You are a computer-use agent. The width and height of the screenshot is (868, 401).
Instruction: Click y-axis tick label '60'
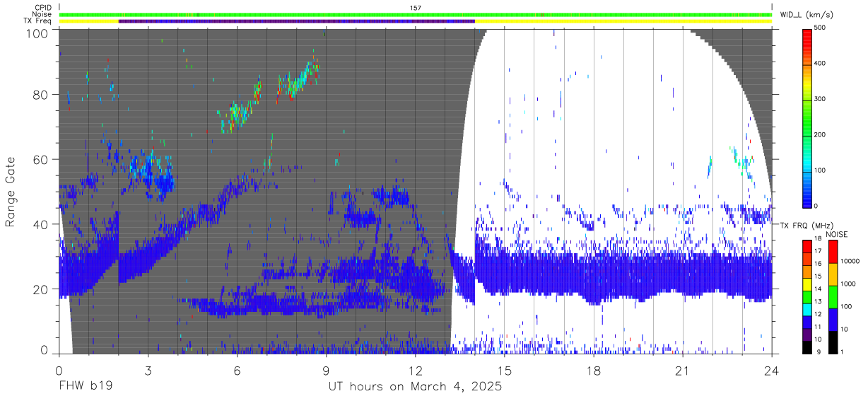pos(41,159)
